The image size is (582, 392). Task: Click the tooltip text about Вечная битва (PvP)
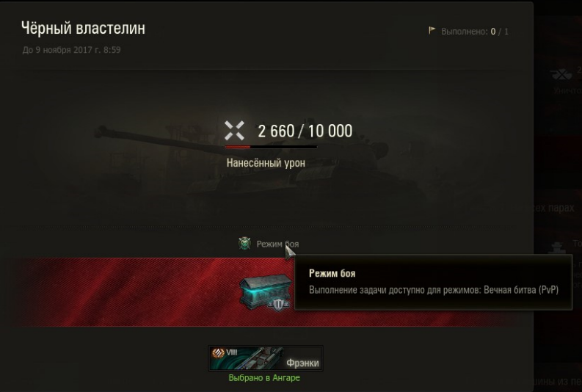434,290
